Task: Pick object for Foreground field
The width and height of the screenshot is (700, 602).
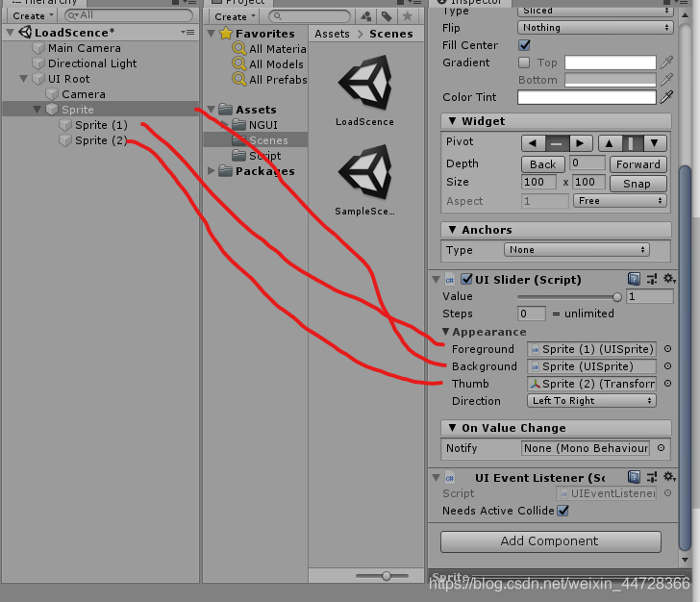Action: pos(667,349)
